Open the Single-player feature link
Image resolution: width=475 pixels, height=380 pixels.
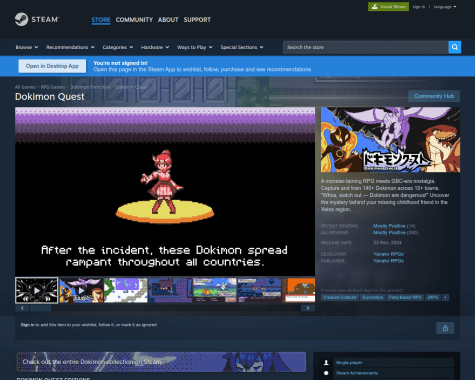[x=349, y=363]
